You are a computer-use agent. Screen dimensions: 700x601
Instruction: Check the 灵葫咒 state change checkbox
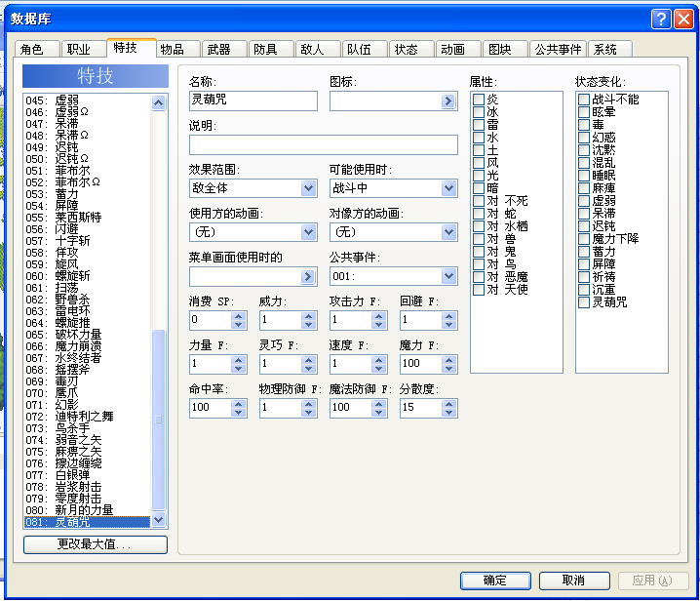point(584,302)
